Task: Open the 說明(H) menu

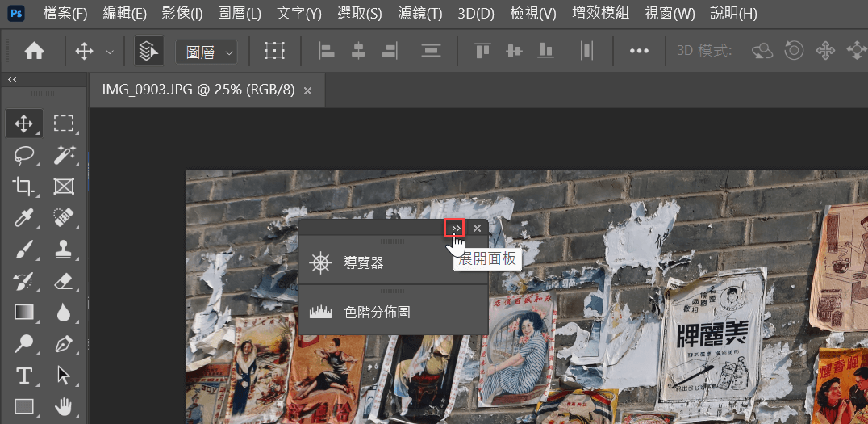Action: 733,15
